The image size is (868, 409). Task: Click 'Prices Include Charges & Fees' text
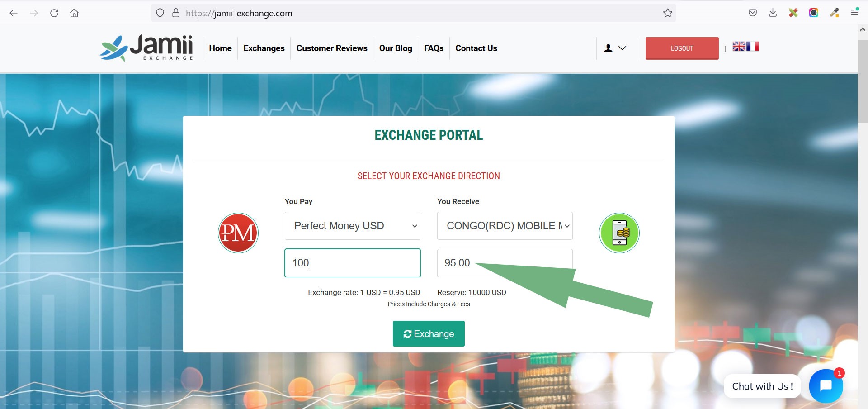[429, 304]
